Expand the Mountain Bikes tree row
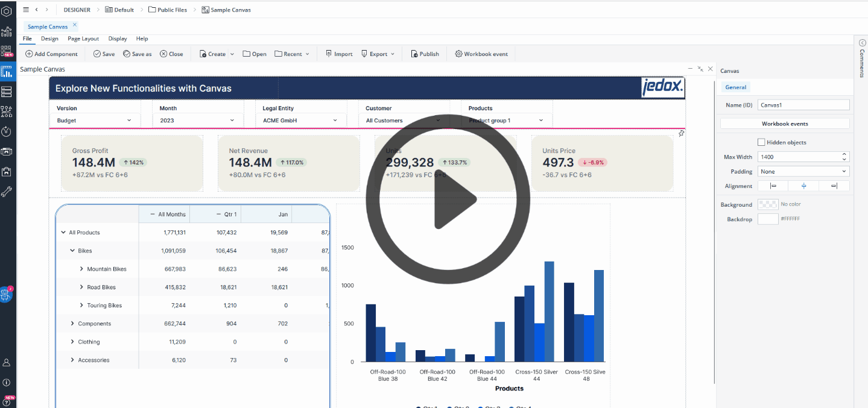 pos(81,269)
